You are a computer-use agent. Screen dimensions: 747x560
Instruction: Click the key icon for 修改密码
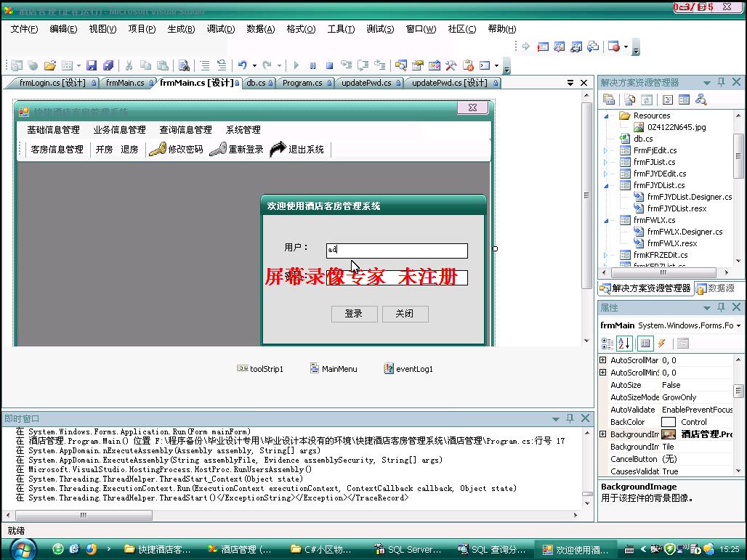(157, 149)
